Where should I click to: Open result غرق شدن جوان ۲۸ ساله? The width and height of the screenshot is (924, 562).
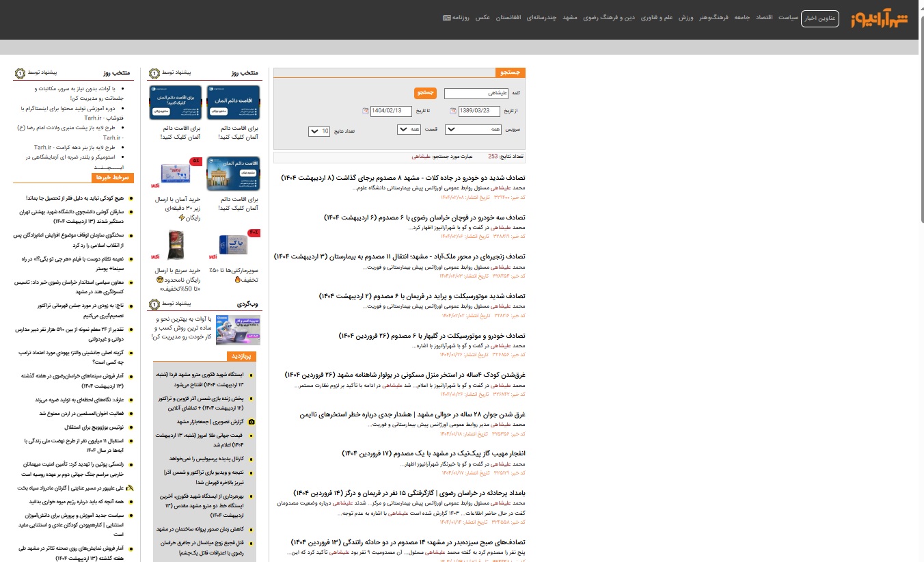pos(413,414)
